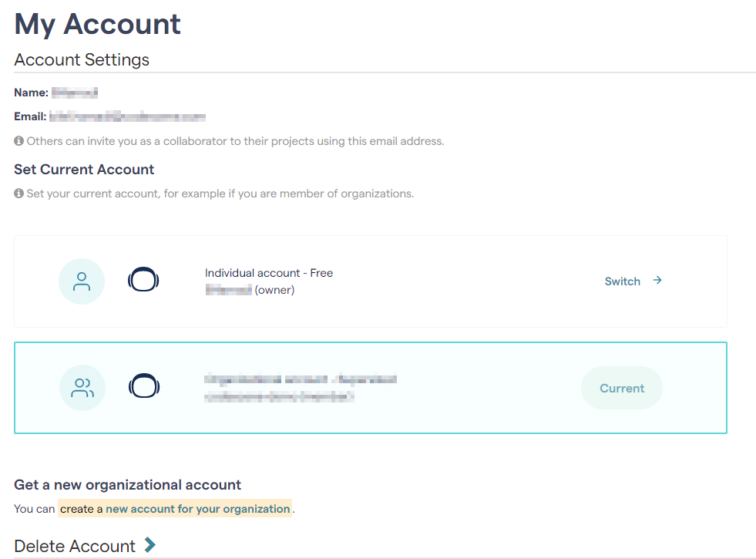Select the Individual account - Free card
This screenshot has width=756, height=559.
(370, 281)
